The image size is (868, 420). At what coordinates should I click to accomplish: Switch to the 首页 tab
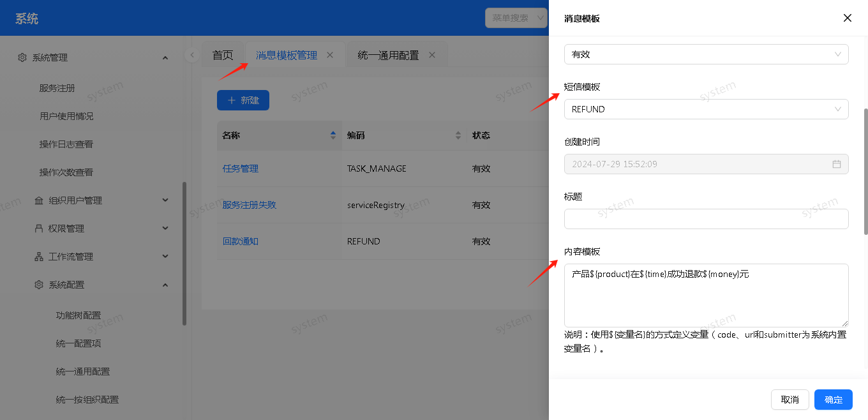tap(223, 56)
